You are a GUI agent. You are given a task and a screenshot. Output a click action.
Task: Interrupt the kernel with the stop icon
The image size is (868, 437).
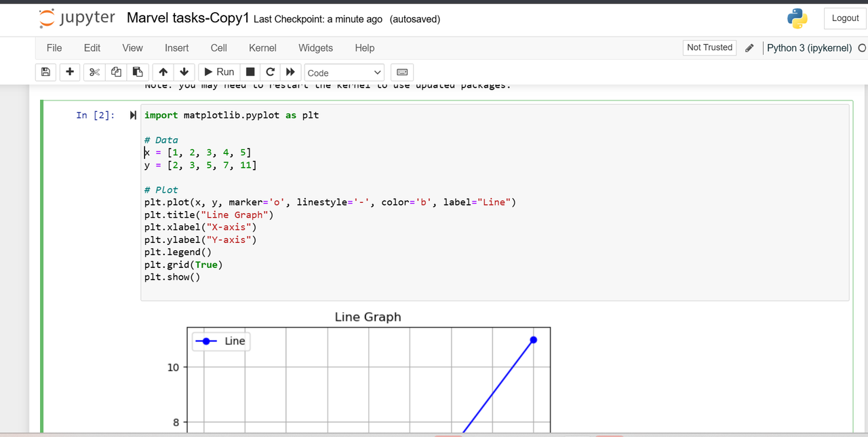[250, 72]
